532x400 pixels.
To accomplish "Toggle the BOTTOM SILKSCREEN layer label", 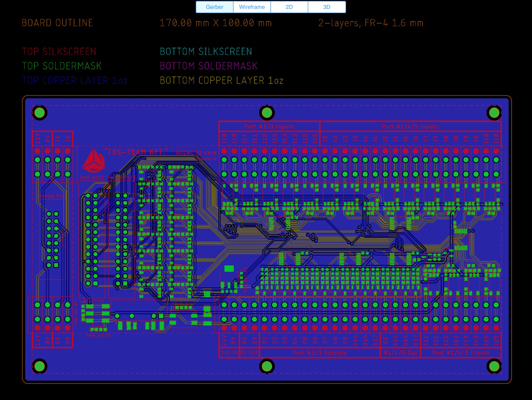I will tap(206, 51).
